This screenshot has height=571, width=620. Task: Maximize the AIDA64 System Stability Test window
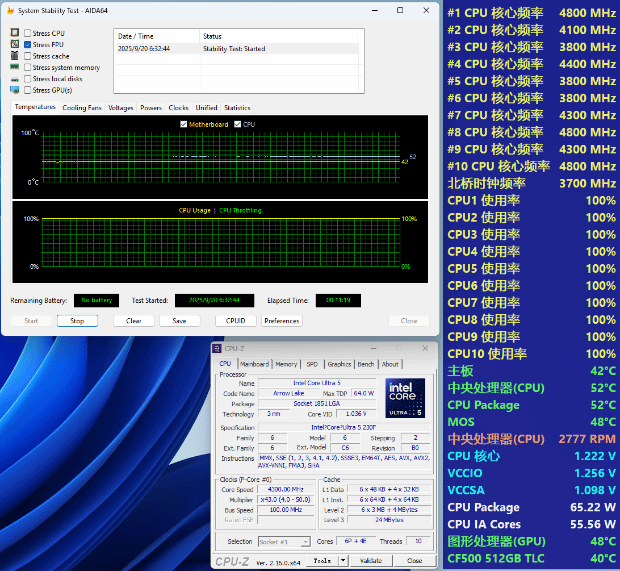[x=400, y=10]
